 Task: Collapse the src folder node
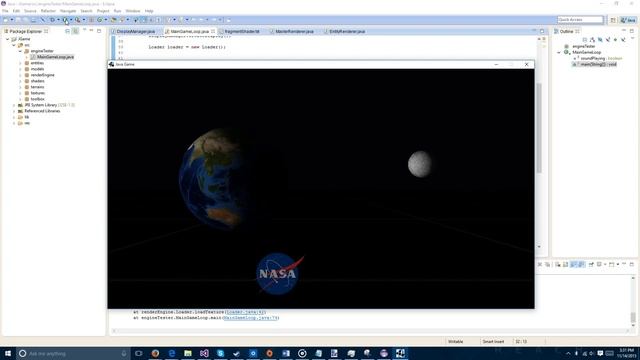point(14,45)
